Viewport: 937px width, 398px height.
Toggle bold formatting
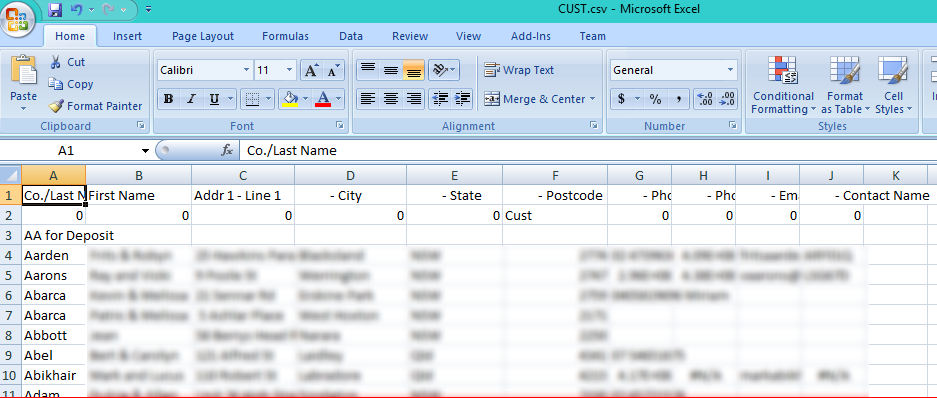click(169, 99)
